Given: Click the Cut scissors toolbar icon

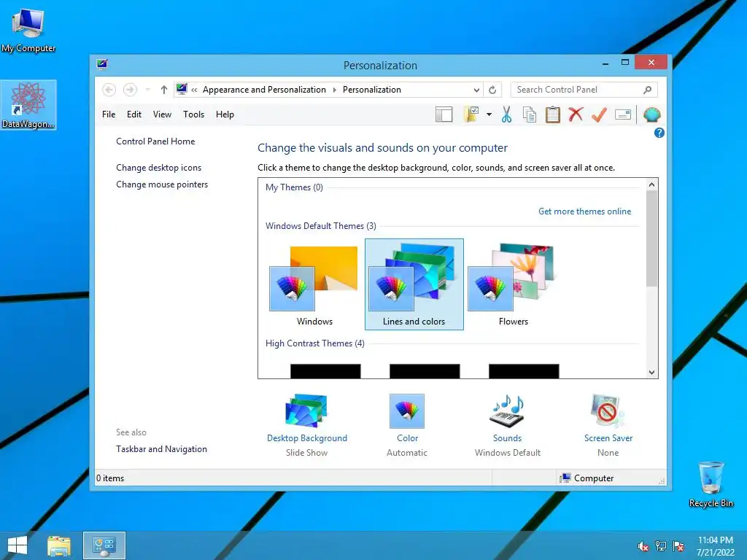Looking at the screenshot, I should 506,114.
